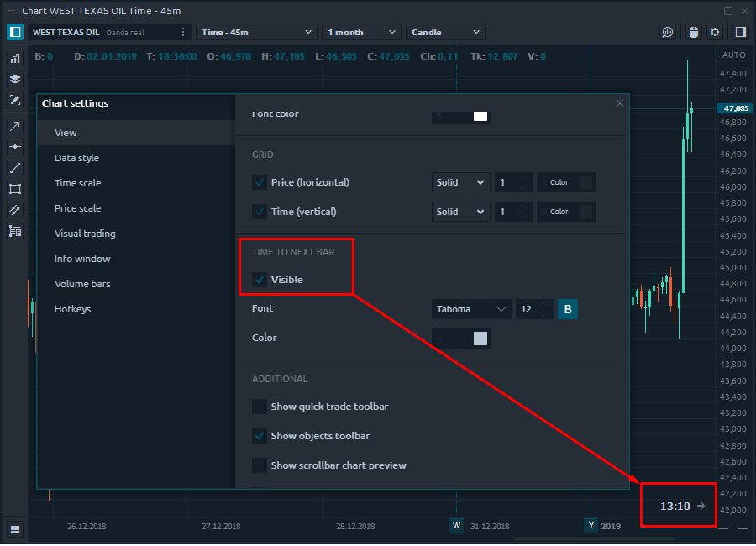This screenshot has width=756, height=546.
Task: Open Time (vertical) Solid line style dropdown
Action: 460,212
